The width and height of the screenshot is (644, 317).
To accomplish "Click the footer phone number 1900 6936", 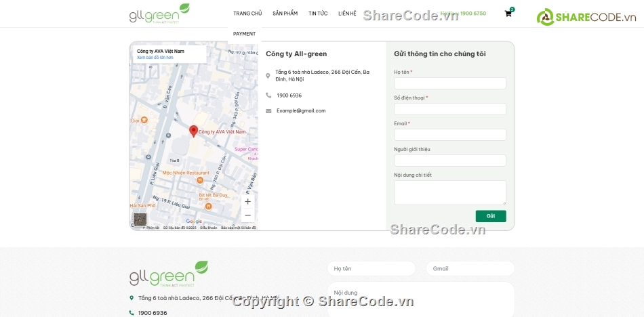I will coord(153,313).
